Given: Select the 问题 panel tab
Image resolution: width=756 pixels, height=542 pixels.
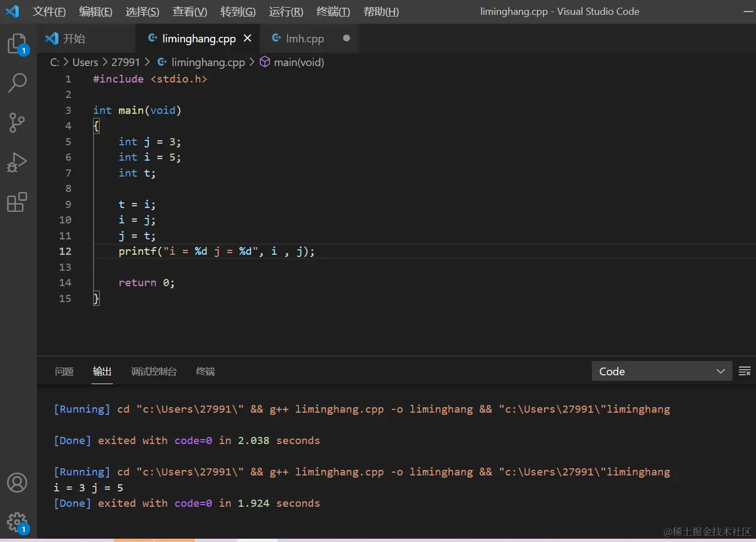Looking at the screenshot, I should tap(64, 371).
